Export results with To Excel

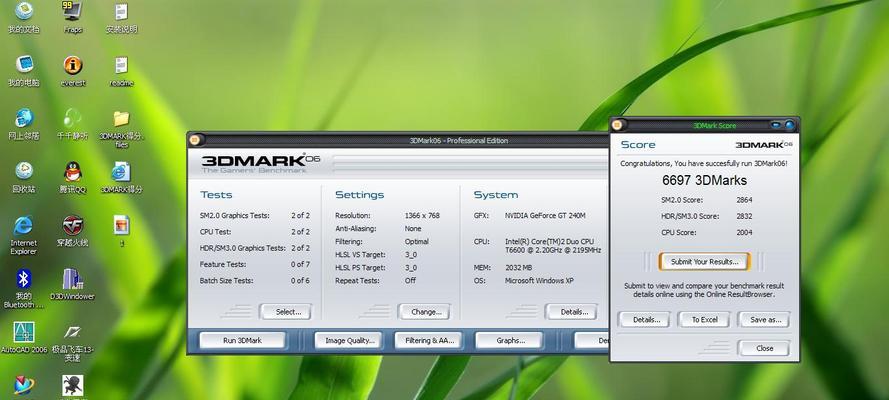704,320
